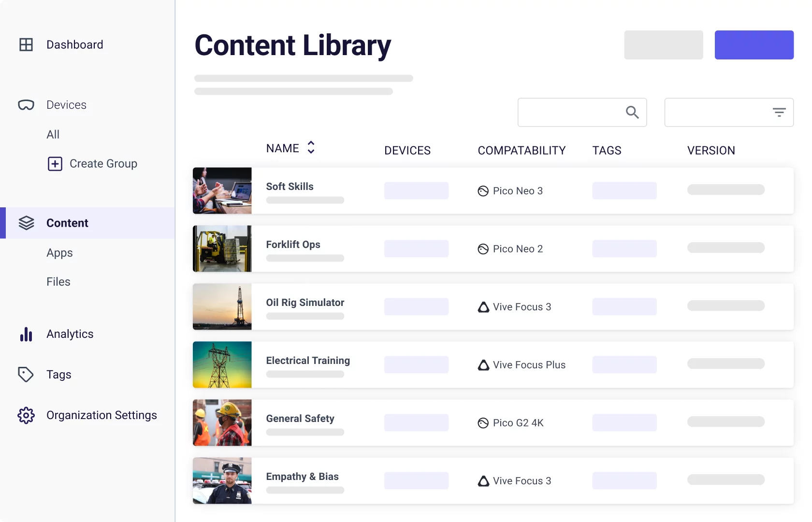Select the Create Group plus icon
The width and height of the screenshot is (812, 522).
pyautogui.click(x=55, y=164)
